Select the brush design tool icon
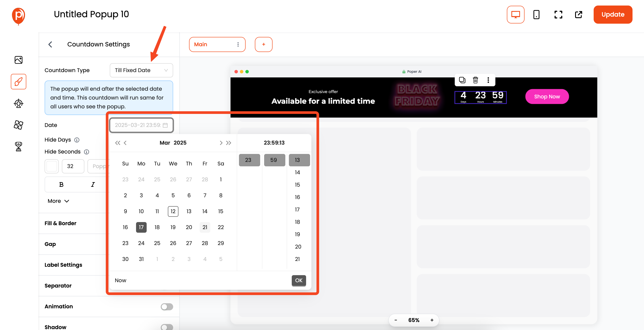The height and width of the screenshot is (330, 644). 19,82
